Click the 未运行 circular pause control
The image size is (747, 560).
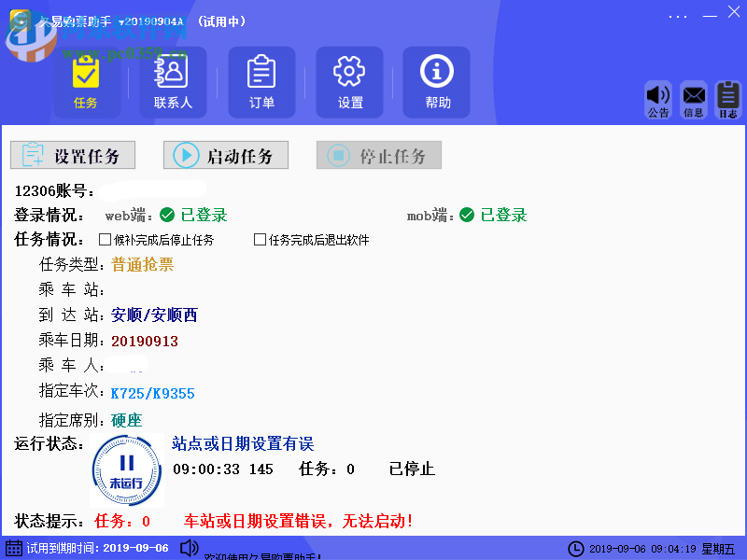(127, 471)
